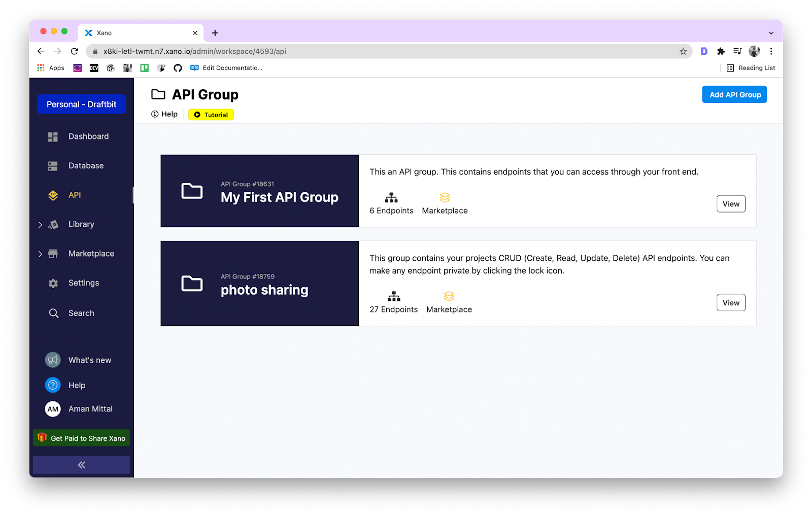Click the Endpoints icon for My First API Group

point(391,197)
